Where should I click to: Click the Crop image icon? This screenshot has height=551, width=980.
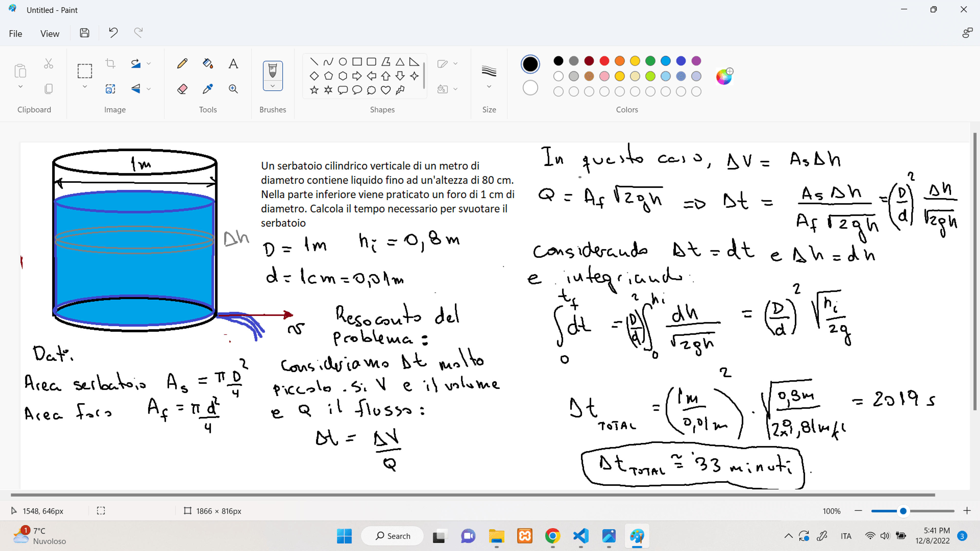[110, 63]
